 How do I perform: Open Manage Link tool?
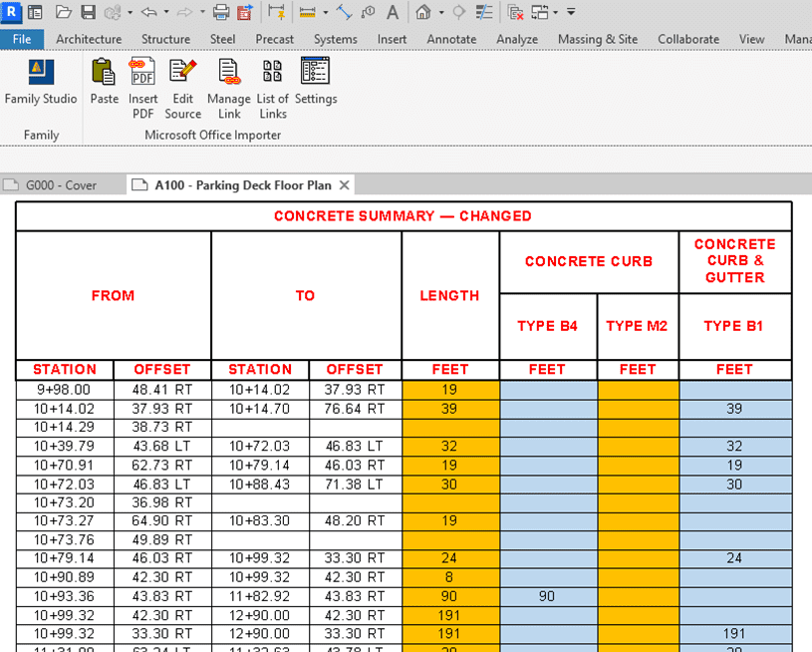[229, 88]
